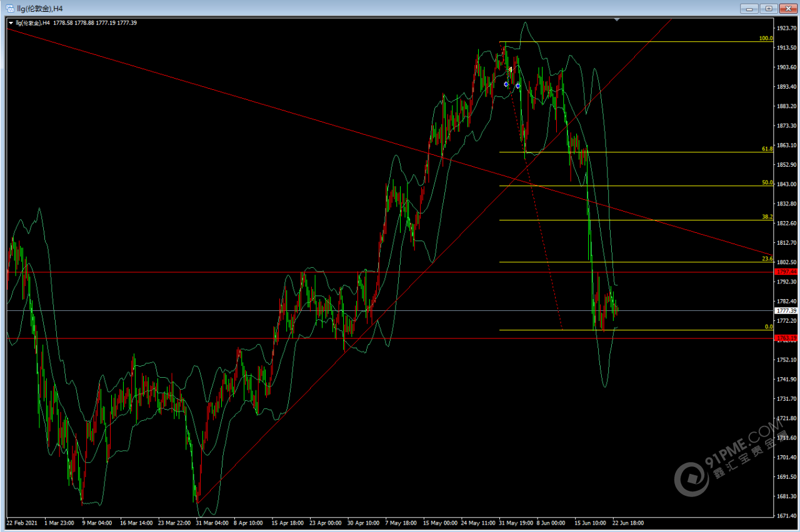
Task: Select the left blue diamond marker
Action: [x=506, y=84]
